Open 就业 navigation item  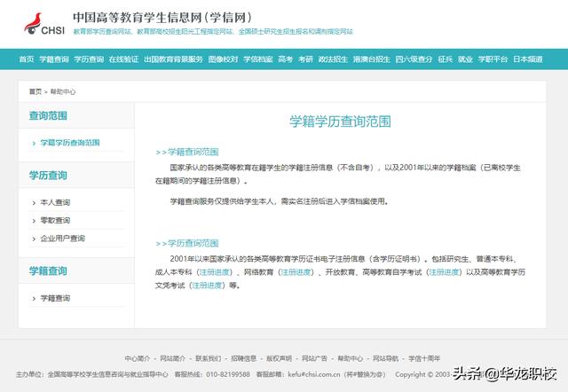[465, 59]
